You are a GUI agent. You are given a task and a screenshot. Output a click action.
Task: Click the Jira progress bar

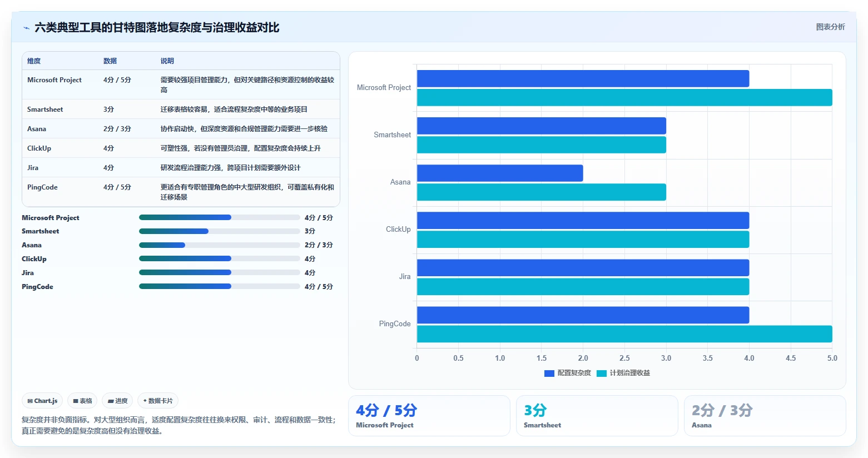pyautogui.click(x=220, y=272)
